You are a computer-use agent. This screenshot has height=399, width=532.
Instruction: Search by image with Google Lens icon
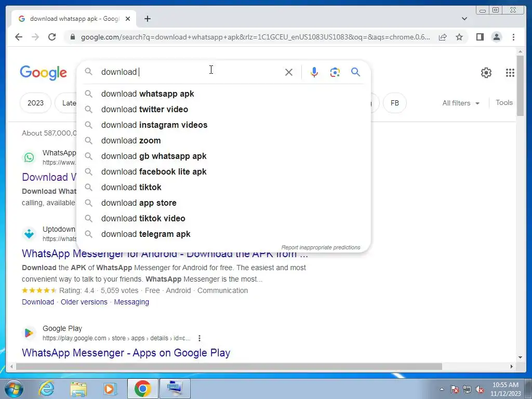(335, 72)
